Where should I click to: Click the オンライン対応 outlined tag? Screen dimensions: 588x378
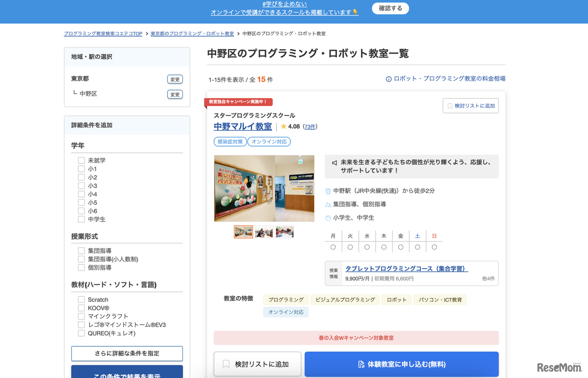click(x=269, y=141)
